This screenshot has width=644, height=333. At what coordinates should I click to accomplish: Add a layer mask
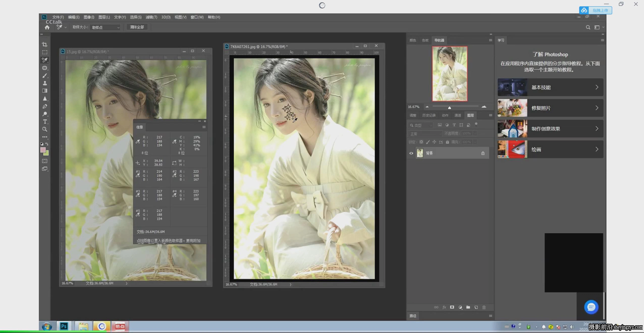pyautogui.click(x=452, y=307)
